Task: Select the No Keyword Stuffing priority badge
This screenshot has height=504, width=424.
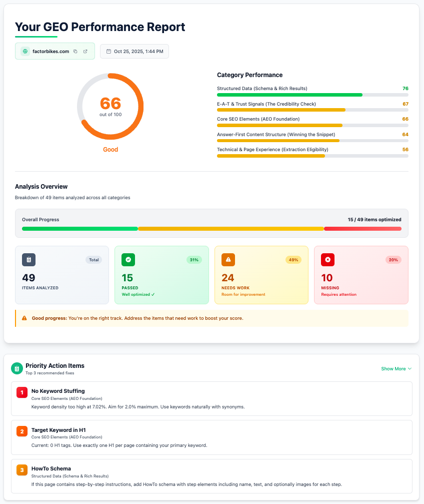Action: tap(21, 392)
